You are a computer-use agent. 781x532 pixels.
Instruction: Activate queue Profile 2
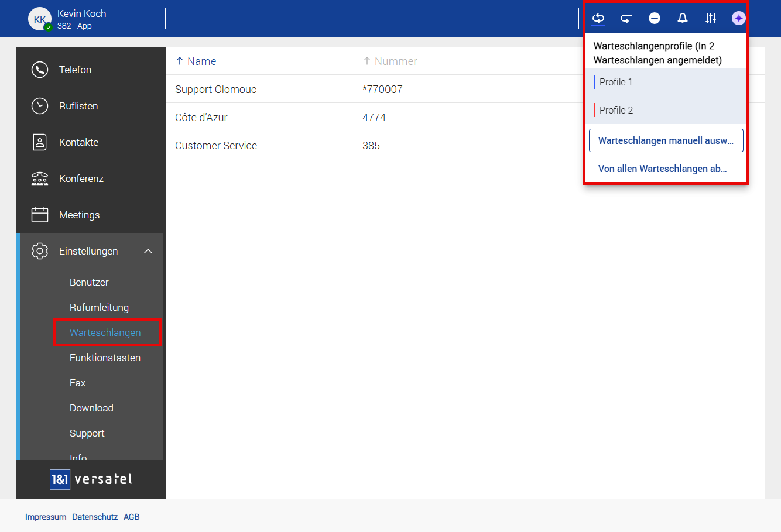click(x=616, y=110)
